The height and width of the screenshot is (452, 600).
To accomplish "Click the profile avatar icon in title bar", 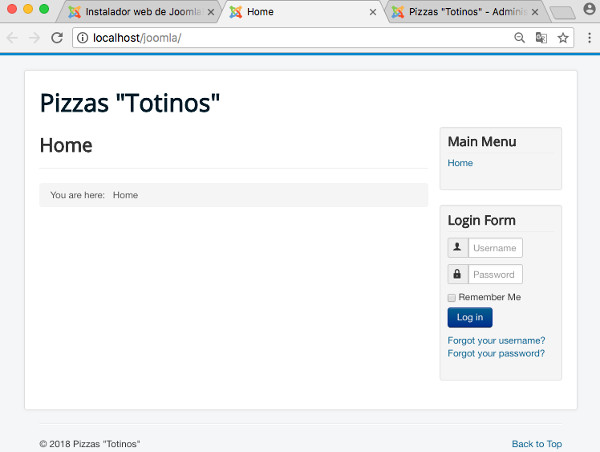I will click(x=589, y=9).
